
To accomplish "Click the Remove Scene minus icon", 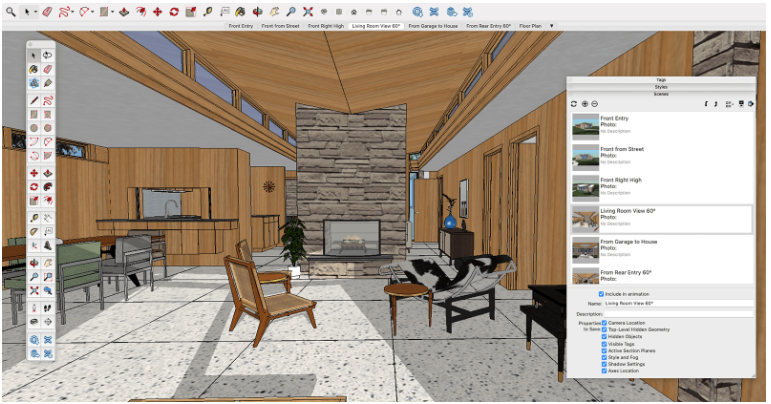I will (594, 103).
